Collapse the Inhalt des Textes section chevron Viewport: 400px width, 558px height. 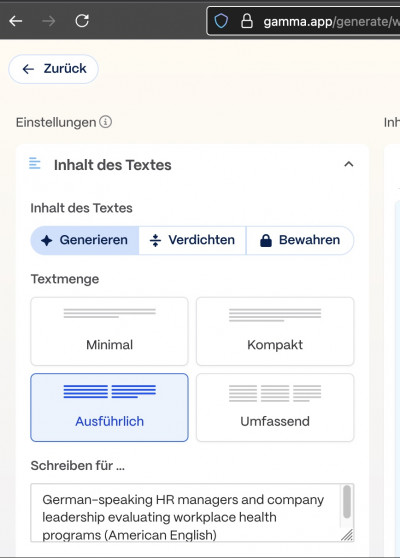tap(349, 164)
